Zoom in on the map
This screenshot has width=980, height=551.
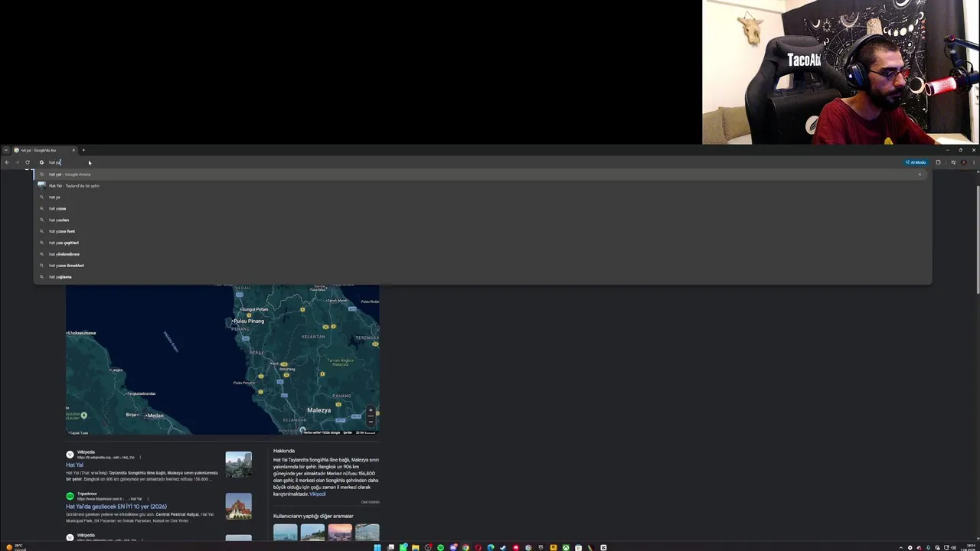[x=371, y=411]
